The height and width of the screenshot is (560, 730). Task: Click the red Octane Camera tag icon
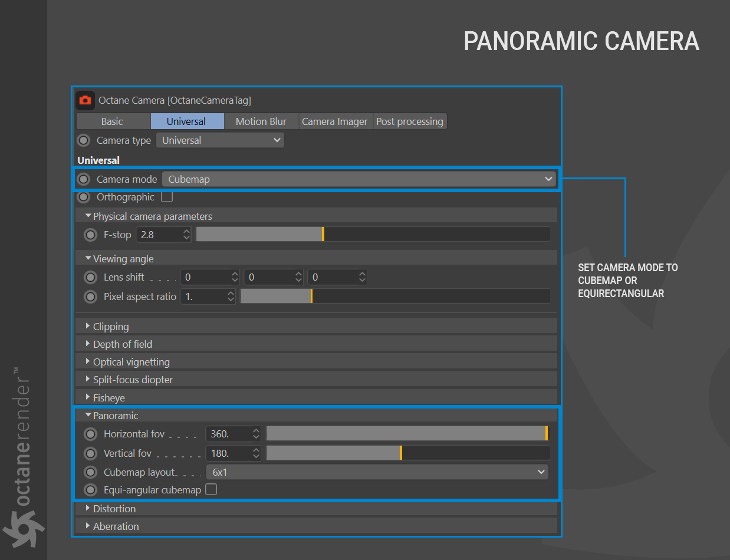86,100
